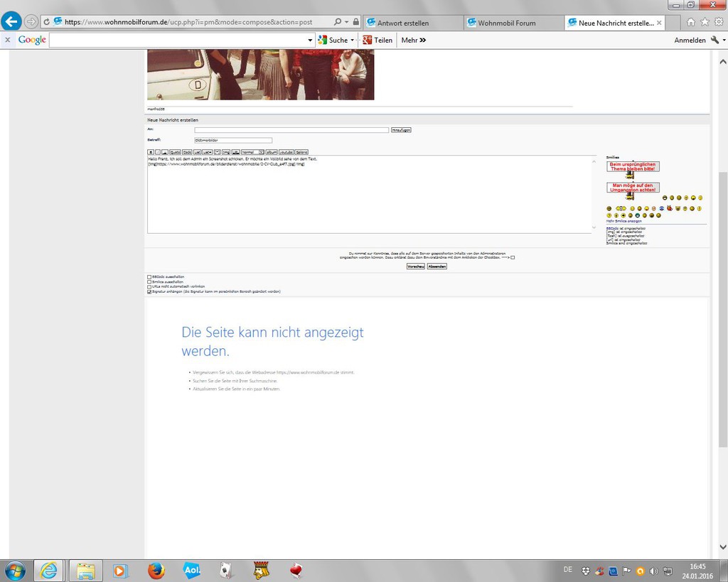Toggle 'Smilies ausschalten' checkbox
Viewport: 728px width, 582px height.
coord(149,281)
